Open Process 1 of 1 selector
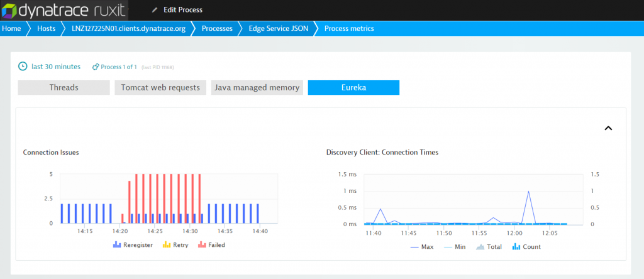Viewport: 644px width, 279px height. 119,67
